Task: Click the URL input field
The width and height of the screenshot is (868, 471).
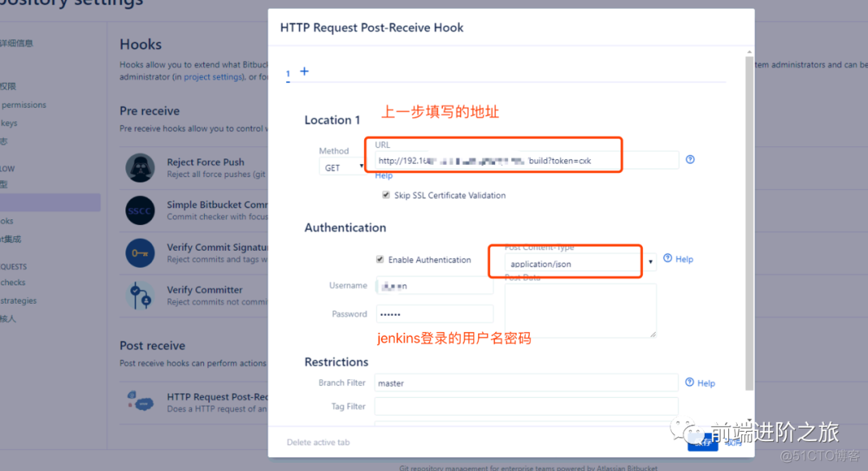Action: tap(526, 161)
